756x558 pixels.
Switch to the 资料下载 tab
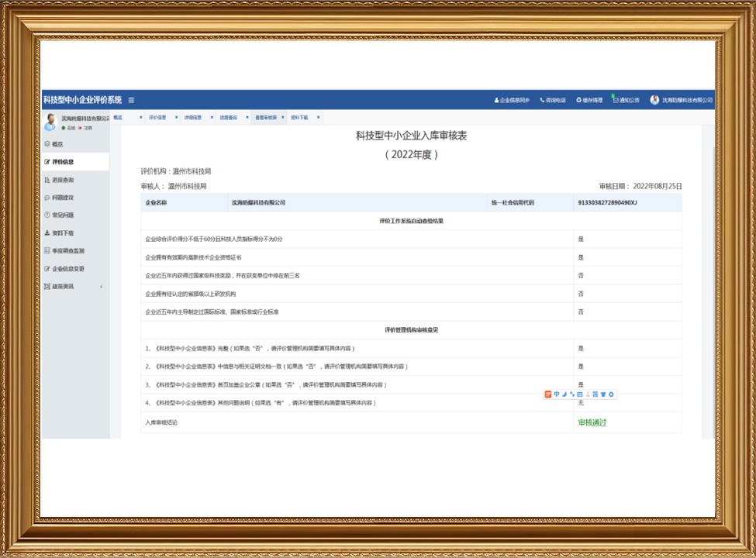pos(299,118)
